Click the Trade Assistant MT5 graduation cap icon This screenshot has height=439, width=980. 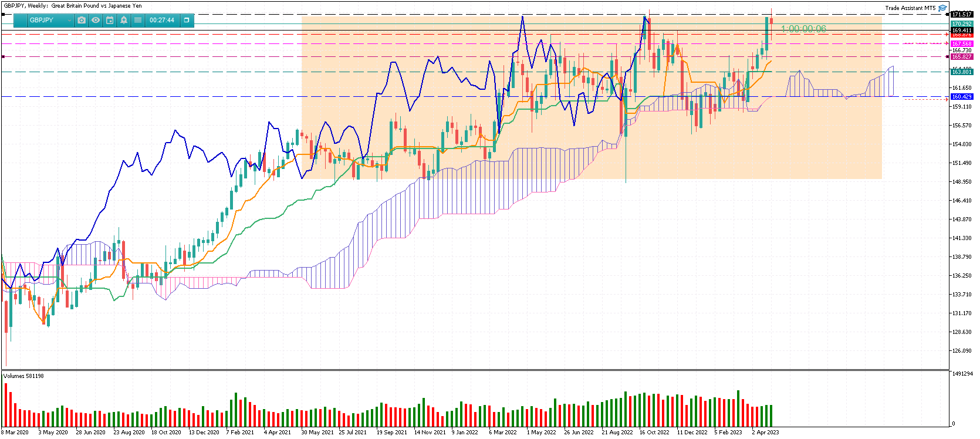click(x=942, y=8)
